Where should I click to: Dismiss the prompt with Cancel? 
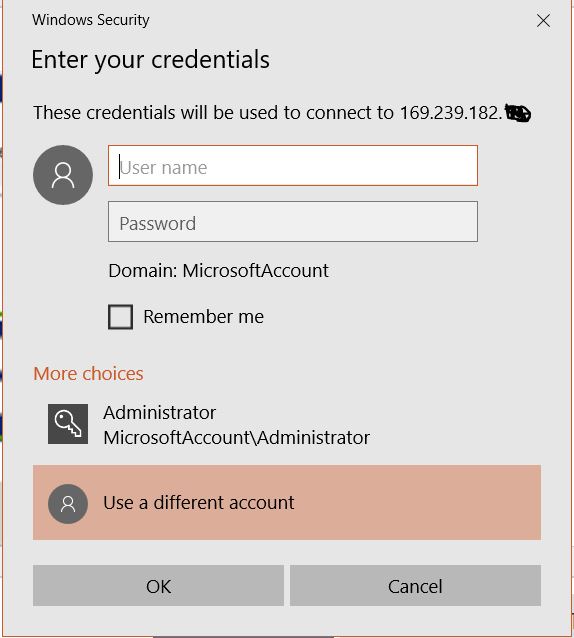415,586
